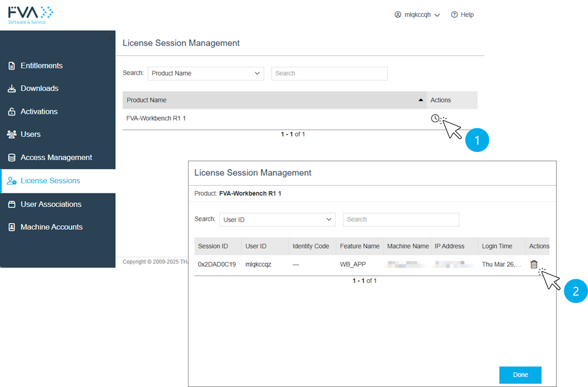The width and height of the screenshot is (588, 387).
Task: Click the Machine Accounts icon in sidebar
Action: [12, 227]
